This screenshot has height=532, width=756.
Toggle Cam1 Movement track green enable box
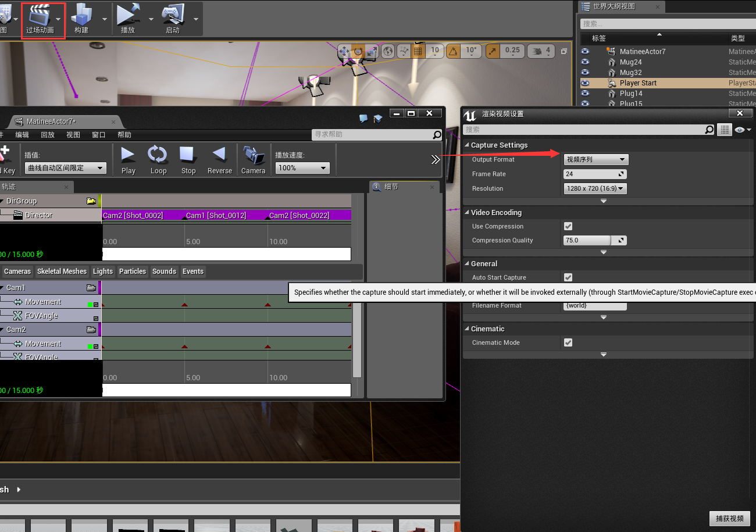tap(90, 304)
